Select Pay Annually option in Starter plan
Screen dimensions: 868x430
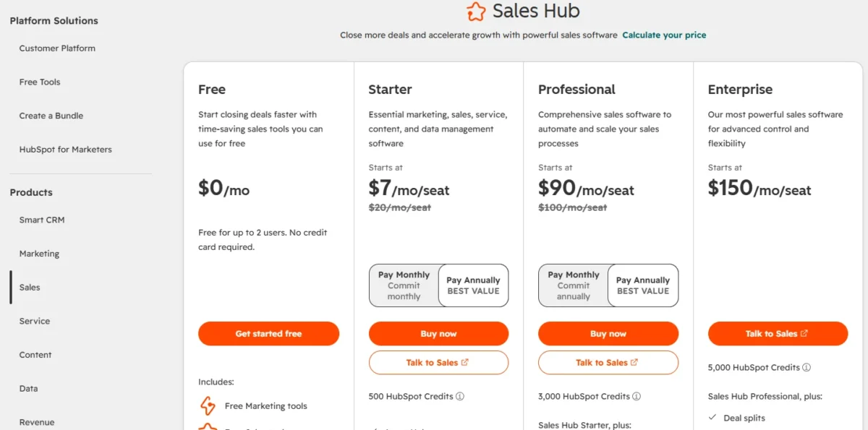click(x=473, y=285)
